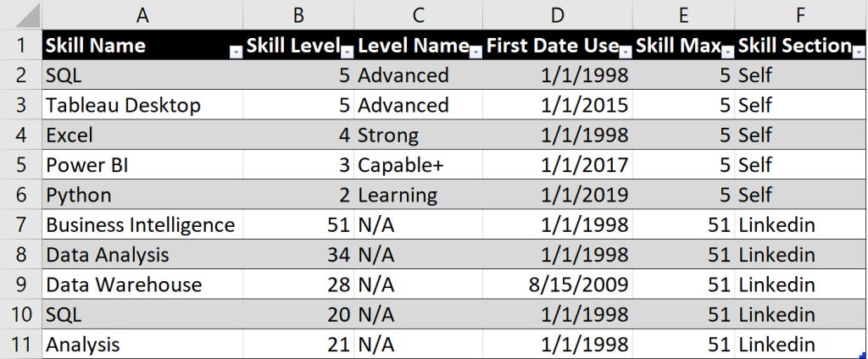Expand the Level Name filter arrow
The width and height of the screenshot is (868, 359).
(x=476, y=52)
